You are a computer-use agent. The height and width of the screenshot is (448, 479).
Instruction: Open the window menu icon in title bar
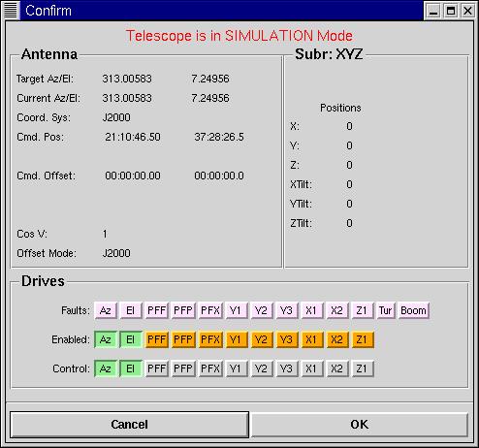[10, 11]
